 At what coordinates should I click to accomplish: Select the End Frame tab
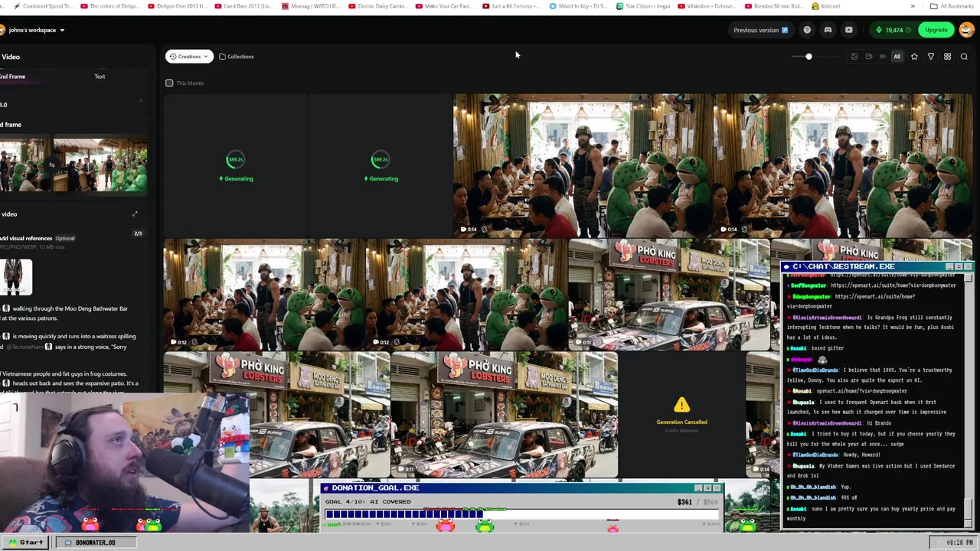click(13, 77)
